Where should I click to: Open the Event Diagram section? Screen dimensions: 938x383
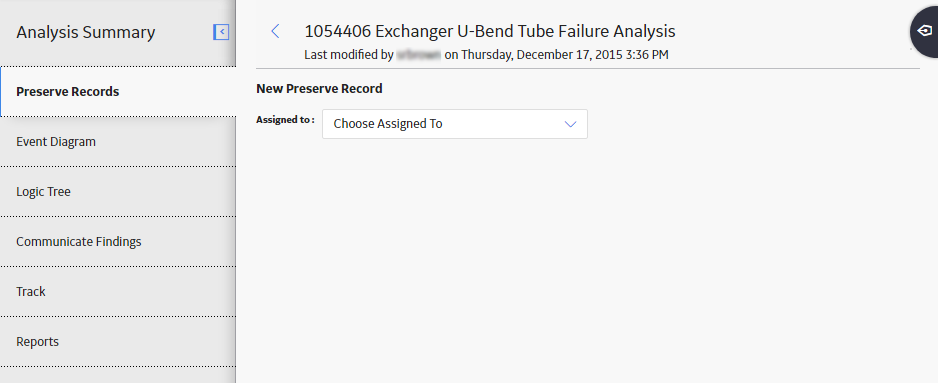[x=118, y=142]
